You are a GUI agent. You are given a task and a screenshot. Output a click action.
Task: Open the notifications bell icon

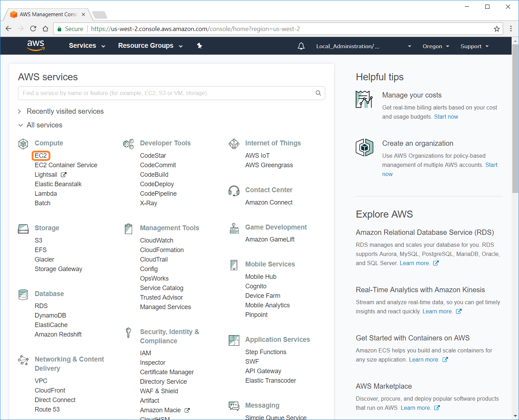tap(301, 46)
